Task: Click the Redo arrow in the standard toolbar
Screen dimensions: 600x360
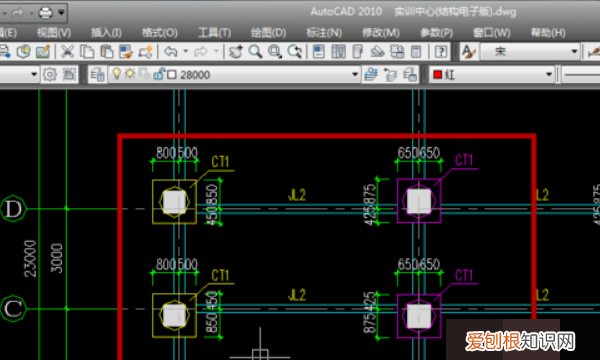Action: pyautogui.click(x=201, y=51)
